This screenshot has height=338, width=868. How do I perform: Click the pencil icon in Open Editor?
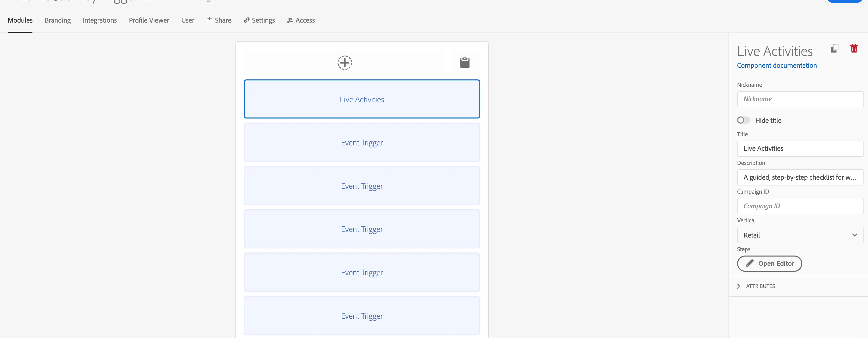point(749,263)
